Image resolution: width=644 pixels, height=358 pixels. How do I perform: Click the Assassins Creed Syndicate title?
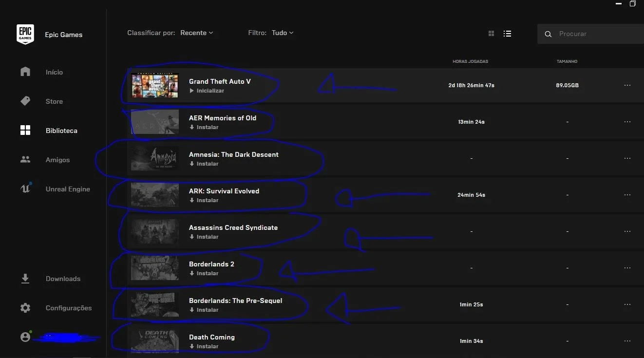click(x=233, y=227)
